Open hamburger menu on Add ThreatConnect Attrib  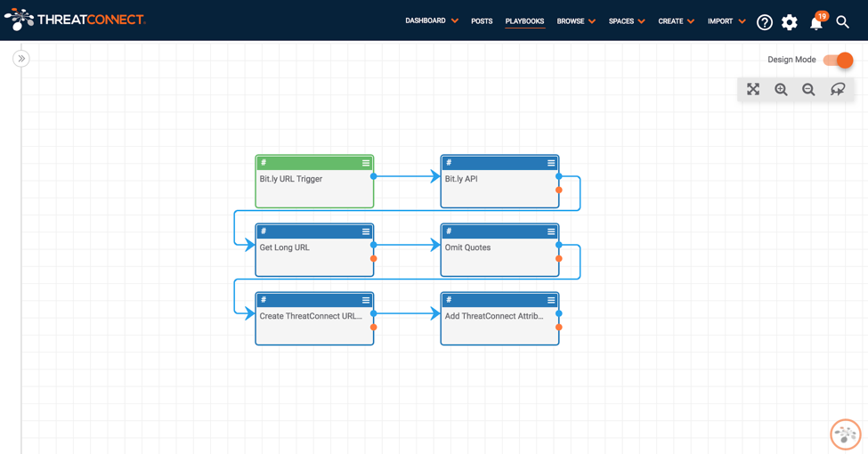551,300
